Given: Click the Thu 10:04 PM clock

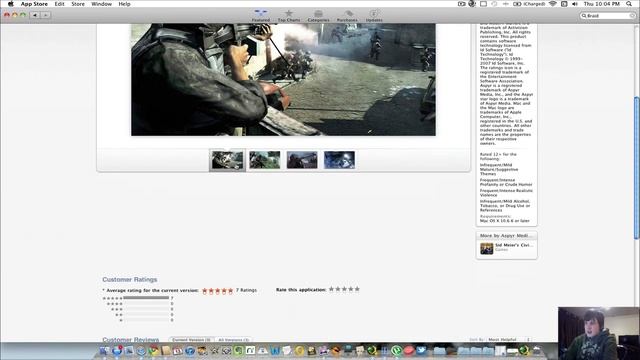Looking at the screenshot, I should tap(601, 4).
